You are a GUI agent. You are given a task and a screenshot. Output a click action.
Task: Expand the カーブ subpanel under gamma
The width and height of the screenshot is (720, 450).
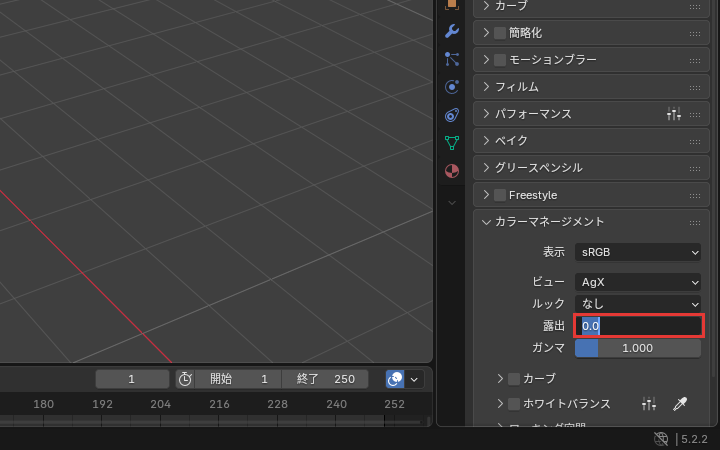click(x=501, y=378)
